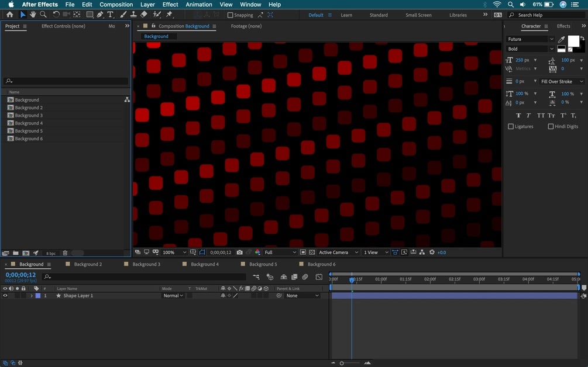Click the white fill color swatch
Screen dimensions: 588x367
point(573,41)
